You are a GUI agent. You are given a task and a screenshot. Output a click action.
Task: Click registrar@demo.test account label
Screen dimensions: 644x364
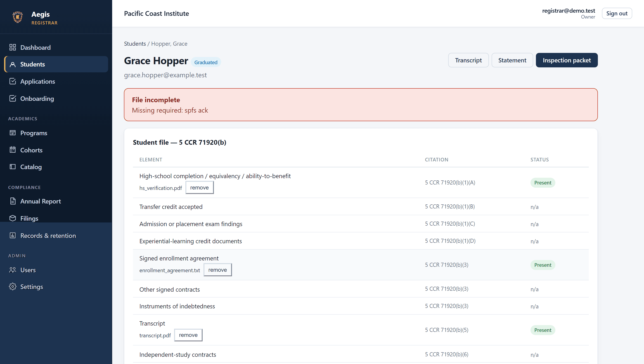pos(568,10)
